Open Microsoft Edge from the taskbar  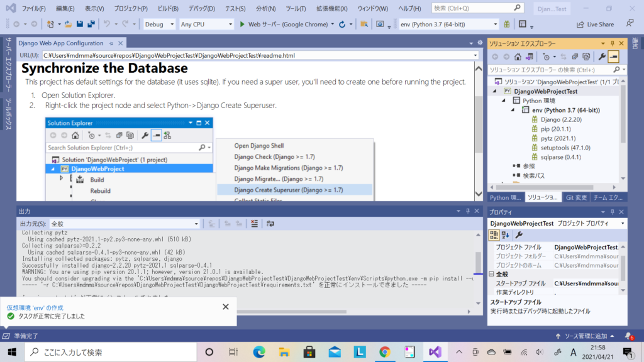pyautogui.click(x=259, y=352)
